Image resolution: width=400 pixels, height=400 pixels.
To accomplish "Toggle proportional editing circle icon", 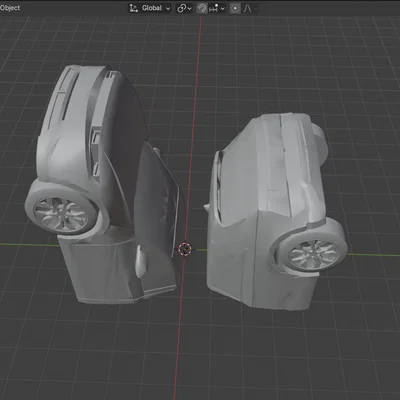I will (x=235, y=8).
